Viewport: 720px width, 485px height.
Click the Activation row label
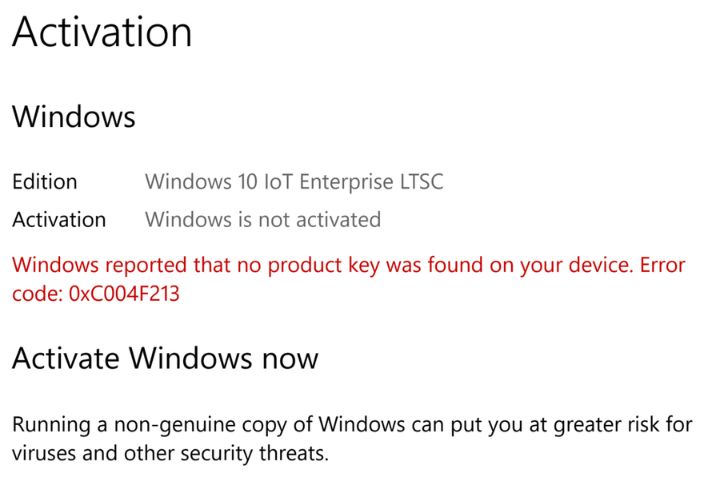tap(59, 220)
